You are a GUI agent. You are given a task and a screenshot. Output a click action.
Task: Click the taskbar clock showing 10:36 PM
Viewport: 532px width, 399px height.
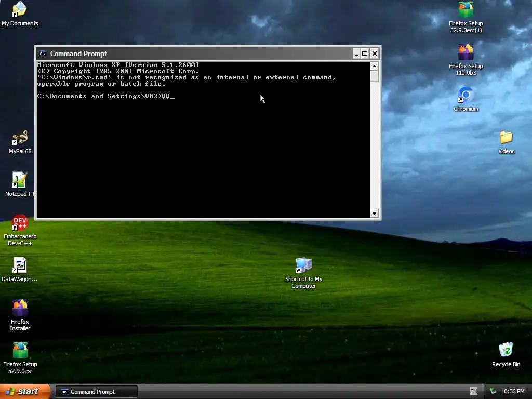(x=513, y=392)
